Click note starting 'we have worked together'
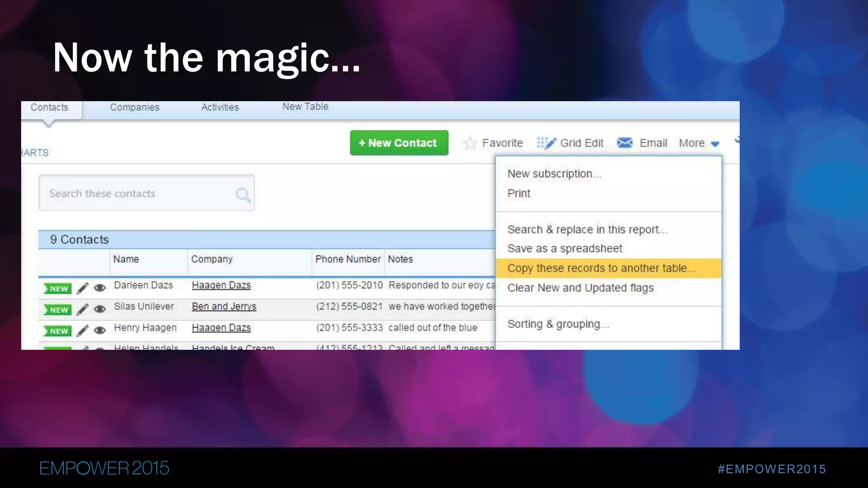868x488 pixels. 442,307
